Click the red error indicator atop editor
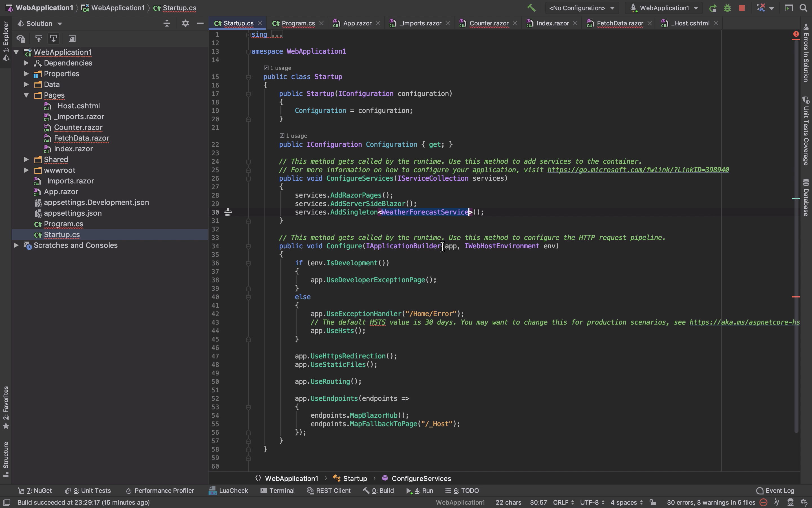This screenshot has width=812, height=508. pos(796,34)
